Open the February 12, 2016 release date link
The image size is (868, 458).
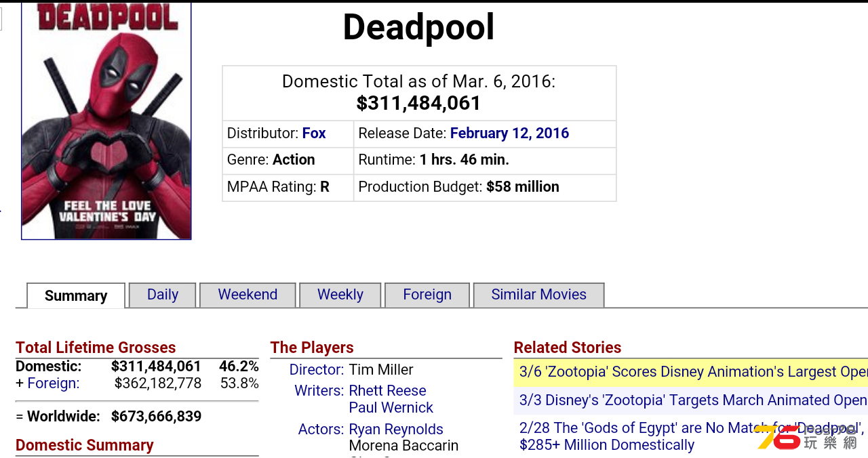pyautogui.click(x=509, y=133)
